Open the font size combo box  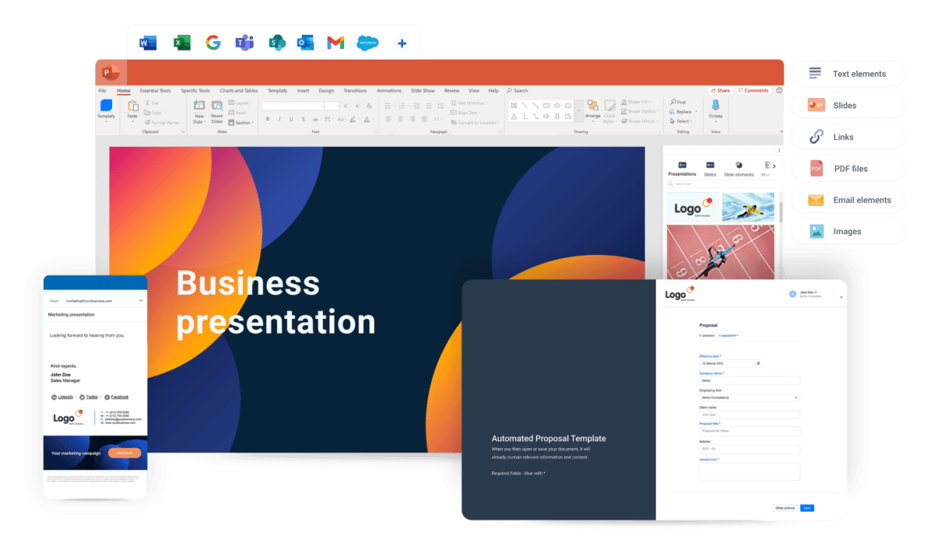click(332, 106)
